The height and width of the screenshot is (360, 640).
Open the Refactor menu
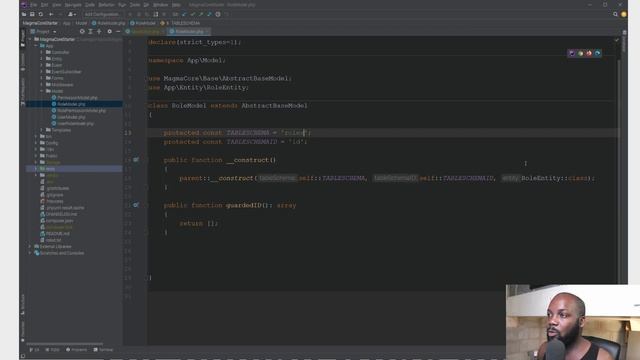(x=107, y=5)
